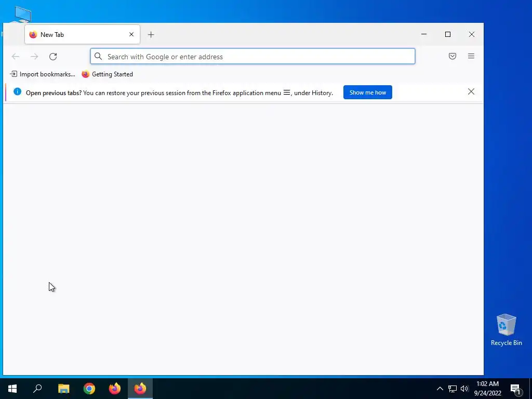
Task: Show hidden system tray icons
Action: point(440,389)
